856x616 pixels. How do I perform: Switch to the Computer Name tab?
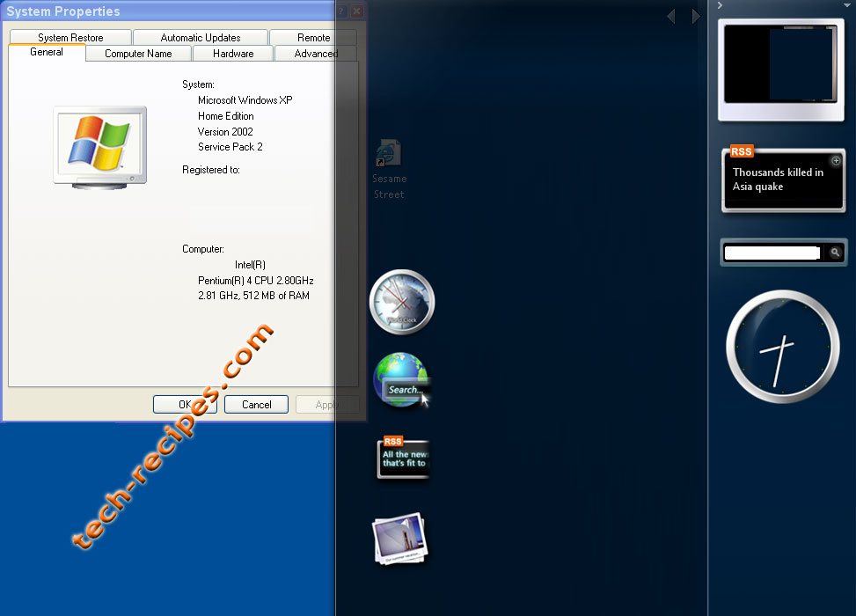click(138, 54)
